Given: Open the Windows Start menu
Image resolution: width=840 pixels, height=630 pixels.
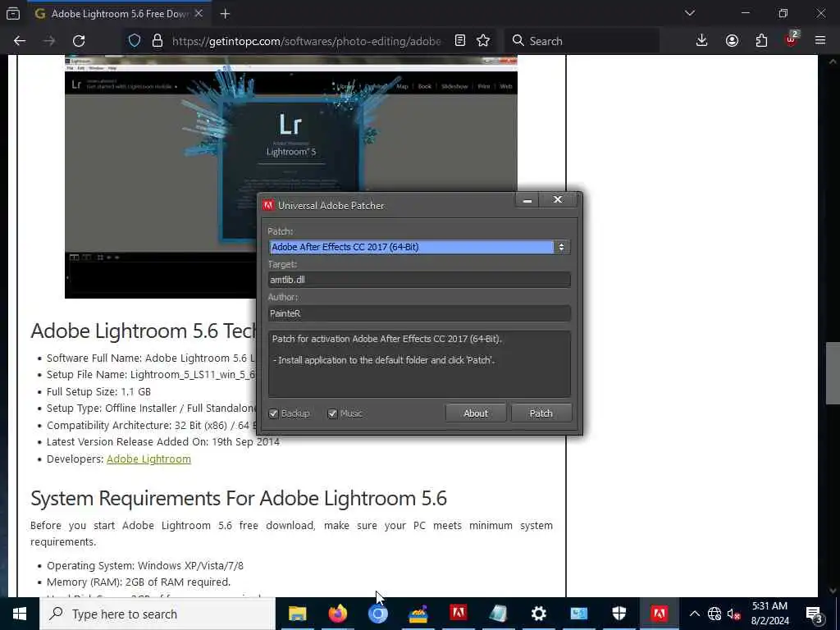Looking at the screenshot, I should click(20, 614).
